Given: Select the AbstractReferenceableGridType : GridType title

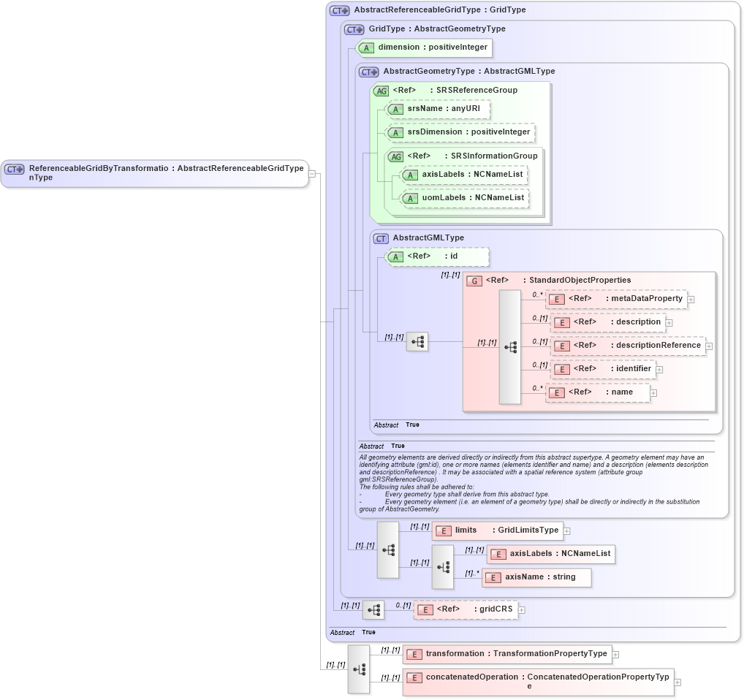Looking at the screenshot, I should click(x=440, y=10).
